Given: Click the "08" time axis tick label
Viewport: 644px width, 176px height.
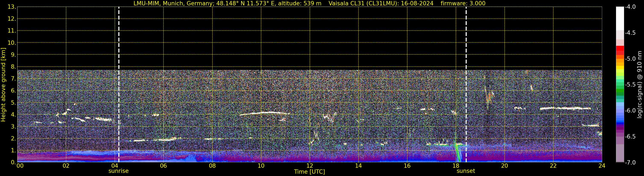Looking at the screenshot, I should coord(212,166).
